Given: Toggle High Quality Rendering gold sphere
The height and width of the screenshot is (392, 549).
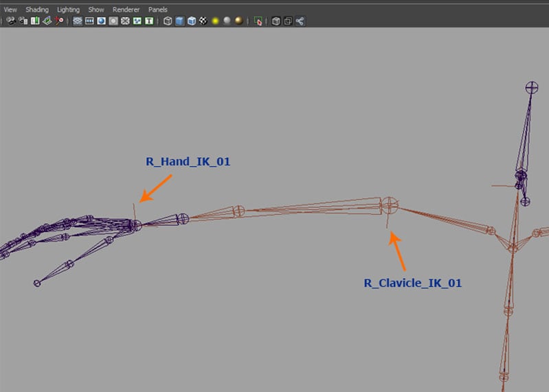Looking at the screenshot, I should tap(239, 21).
